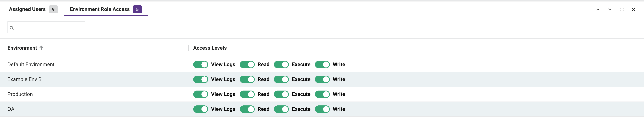
Task: Close the panel with X icon
Action: 634,9
